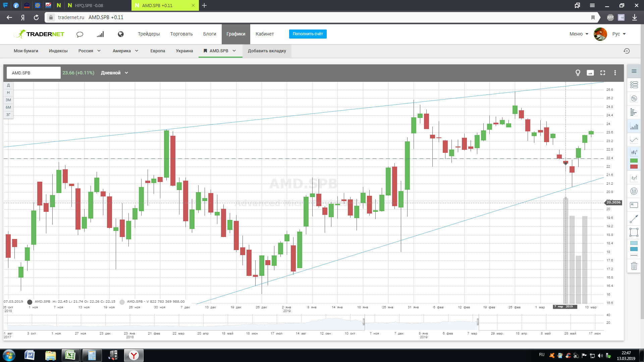Click the Пополнить счёт button
The height and width of the screenshot is (362, 644).
308,34
